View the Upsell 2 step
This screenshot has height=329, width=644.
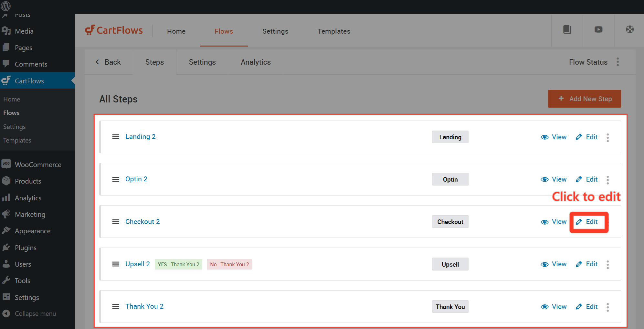554,264
